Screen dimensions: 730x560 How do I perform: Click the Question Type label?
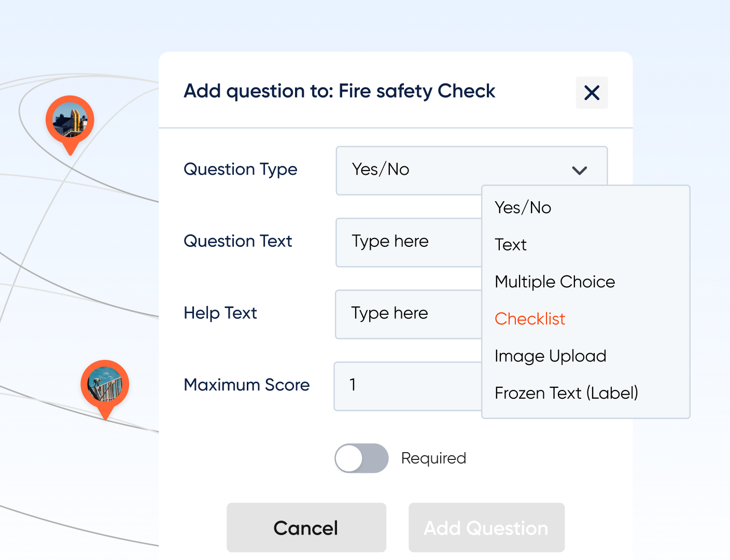(x=241, y=170)
